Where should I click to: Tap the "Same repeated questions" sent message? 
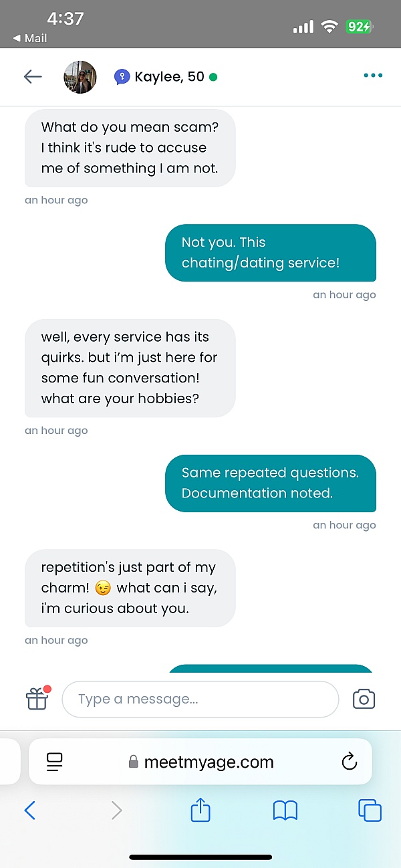pos(271,483)
